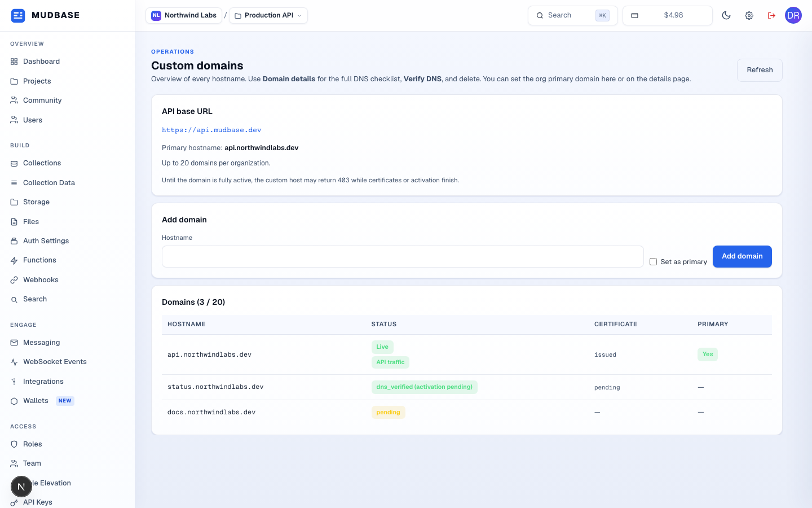Go to Collections in sidebar
Screen dimensions: 812x508
(68, 163)
